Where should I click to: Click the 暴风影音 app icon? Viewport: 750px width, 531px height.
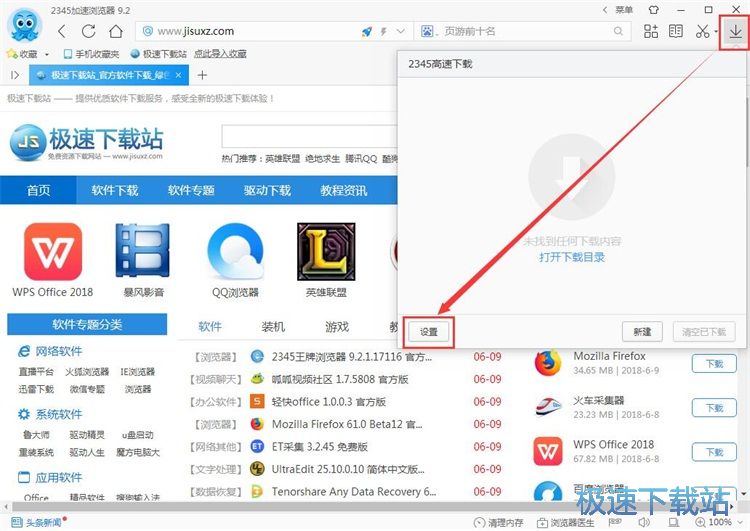pyautogui.click(x=143, y=251)
